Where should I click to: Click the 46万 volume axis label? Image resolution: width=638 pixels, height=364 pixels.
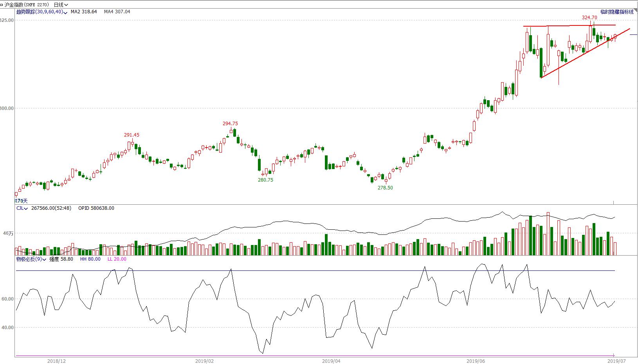pos(8,234)
